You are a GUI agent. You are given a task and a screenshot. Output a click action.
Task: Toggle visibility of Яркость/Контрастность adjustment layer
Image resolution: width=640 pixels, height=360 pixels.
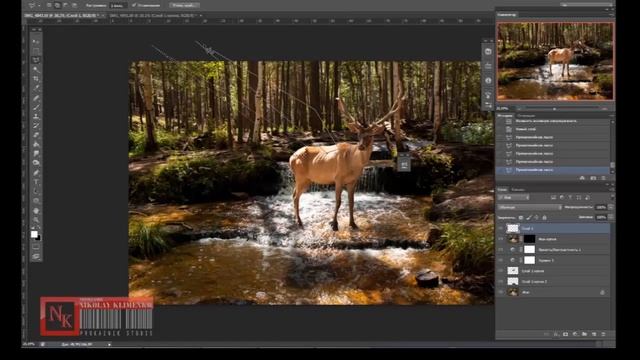click(501, 249)
